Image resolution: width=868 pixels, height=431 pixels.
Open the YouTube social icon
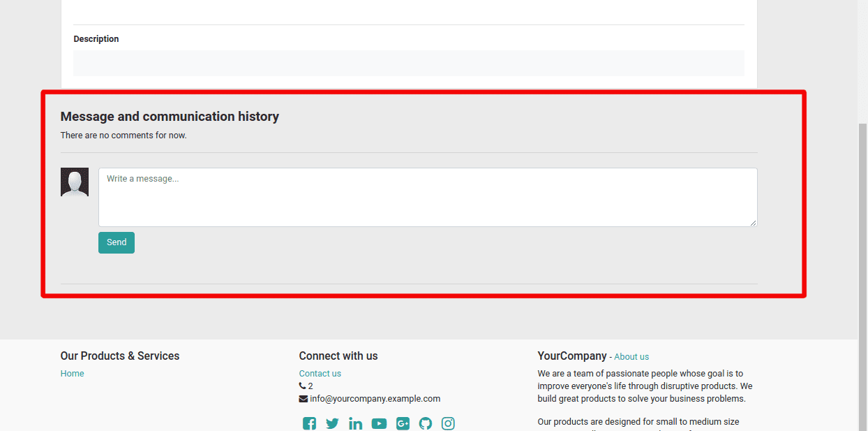pyautogui.click(x=379, y=423)
